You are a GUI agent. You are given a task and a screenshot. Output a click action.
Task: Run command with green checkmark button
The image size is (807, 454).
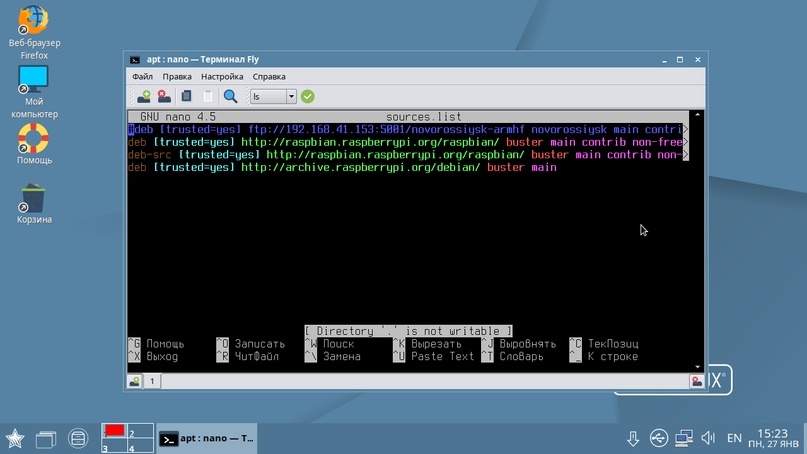pos(308,97)
